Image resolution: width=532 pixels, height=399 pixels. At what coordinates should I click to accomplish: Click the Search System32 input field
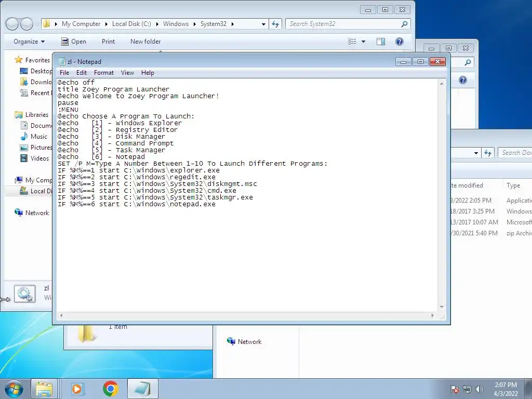343,24
